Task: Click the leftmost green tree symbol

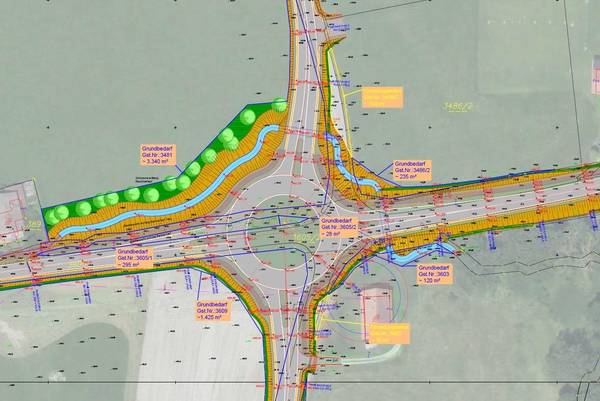Action: coord(52,216)
